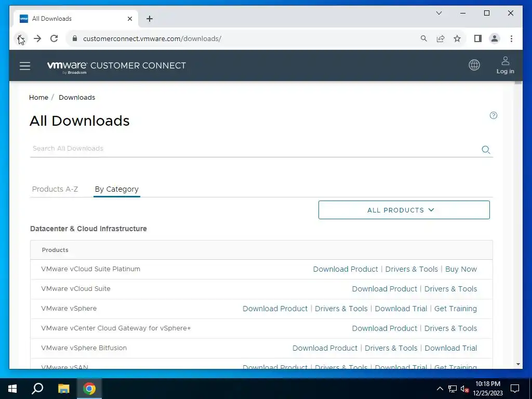The image size is (532, 399).
Task: Drivers & Tools for vCenter Cloud Gateway
Action: (450, 328)
